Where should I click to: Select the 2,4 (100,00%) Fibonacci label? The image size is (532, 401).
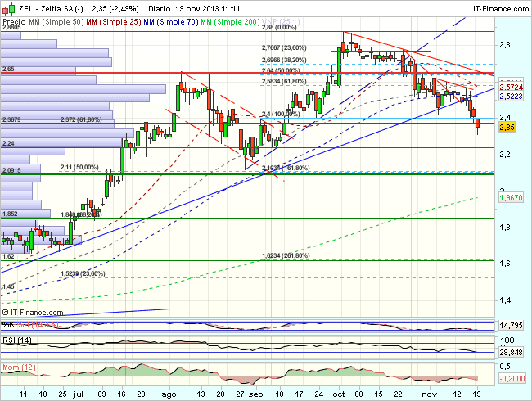[281, 115]
